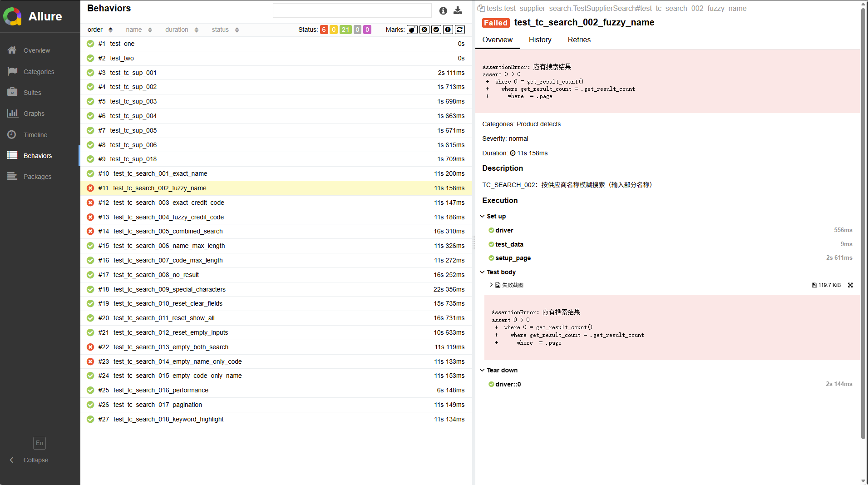Open test_tc_search_014_empty_name_only_code

[x=276, y=361]
